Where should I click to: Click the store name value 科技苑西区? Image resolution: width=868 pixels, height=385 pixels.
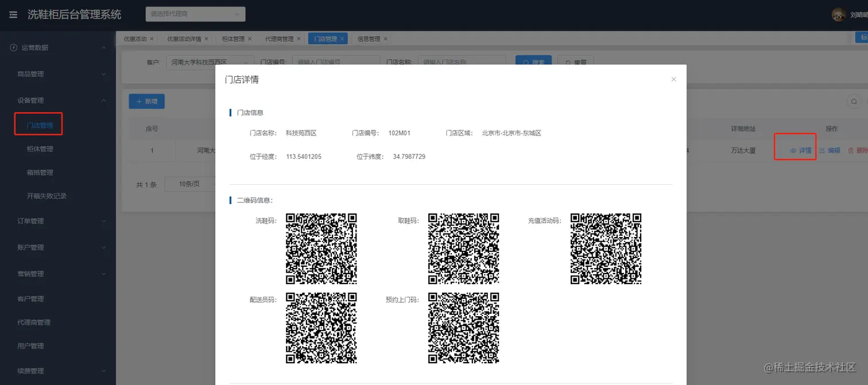(x=301, y=133)
